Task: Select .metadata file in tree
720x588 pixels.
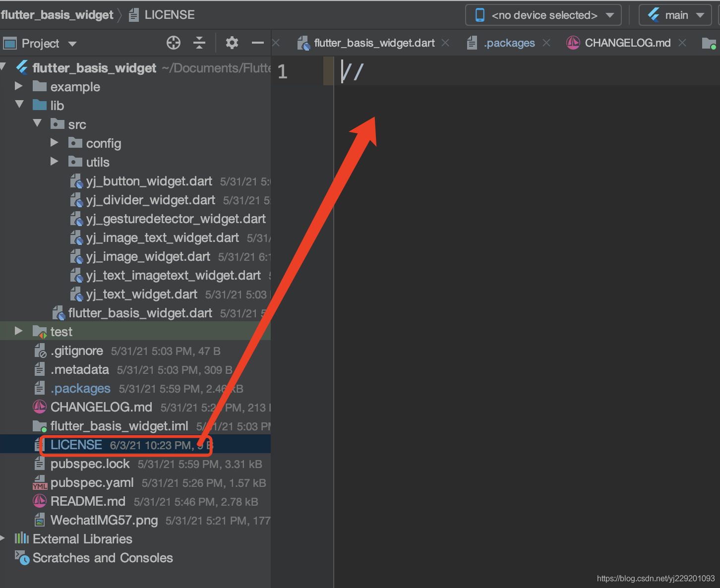Action: [80, 370]
